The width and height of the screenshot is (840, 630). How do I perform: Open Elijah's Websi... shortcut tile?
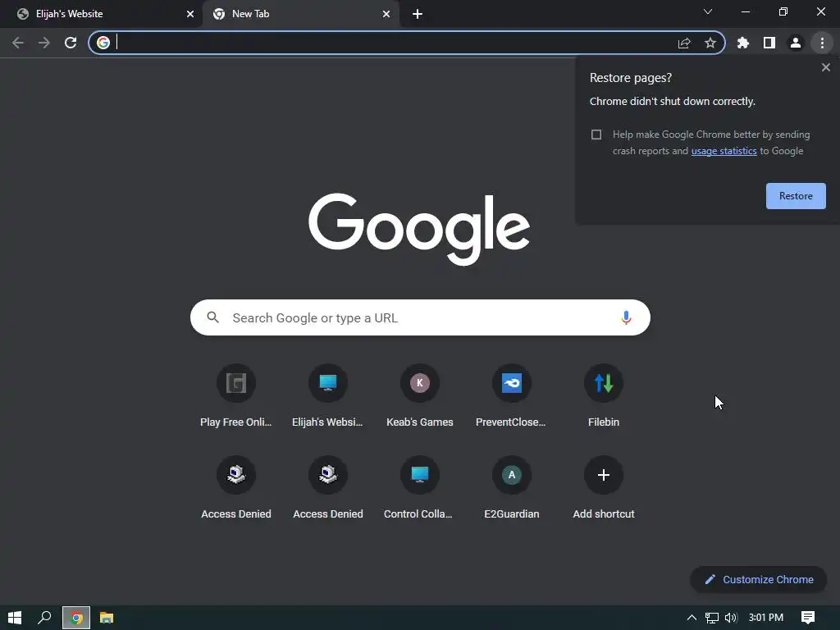click(x=328, y=396)
